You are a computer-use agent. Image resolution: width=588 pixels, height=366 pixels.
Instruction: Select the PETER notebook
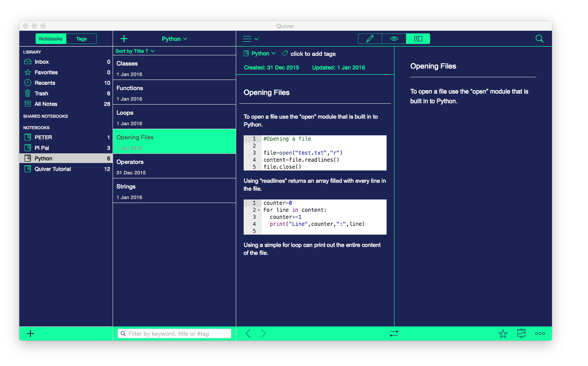tap(66, 138)
